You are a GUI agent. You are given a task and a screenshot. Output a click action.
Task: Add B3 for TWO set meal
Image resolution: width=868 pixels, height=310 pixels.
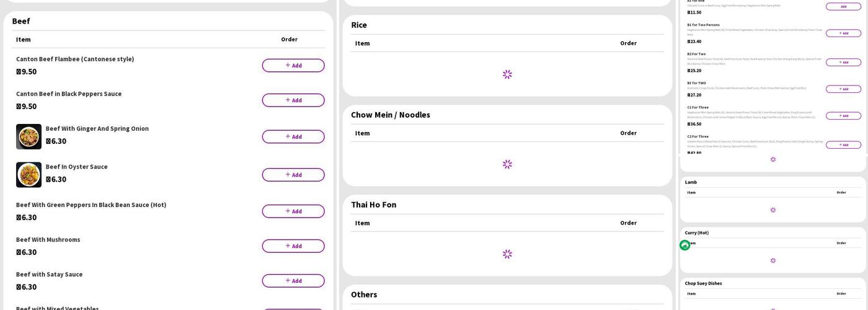tap(843, 89)
